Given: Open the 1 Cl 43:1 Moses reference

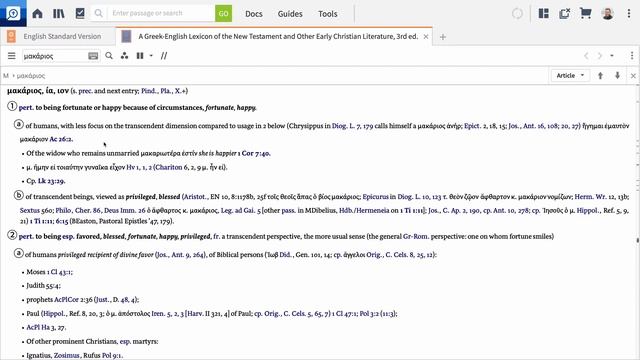Looking at the screenshot, I should 60,272.
